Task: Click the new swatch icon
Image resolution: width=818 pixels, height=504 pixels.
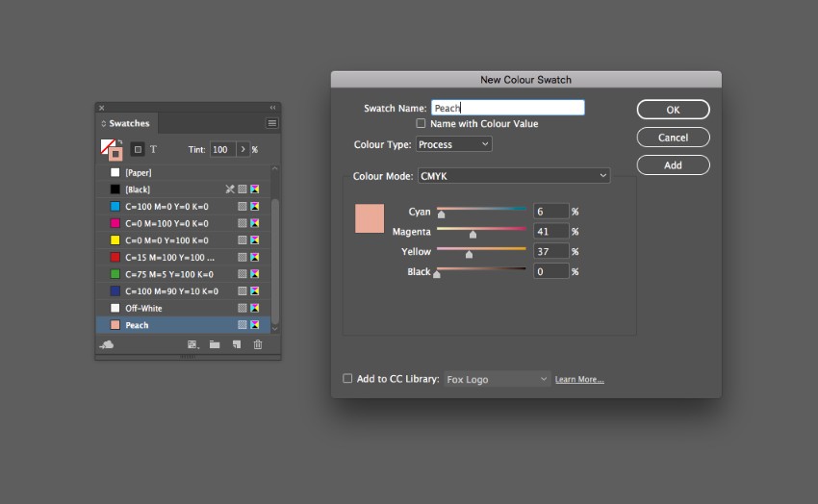Action: [237, 344]
